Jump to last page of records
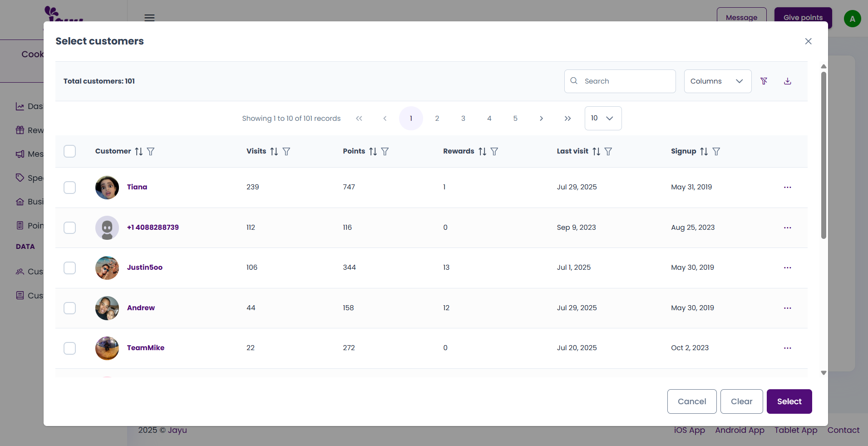The height and width of the screenshot is (446, 868). pos(567,119)
